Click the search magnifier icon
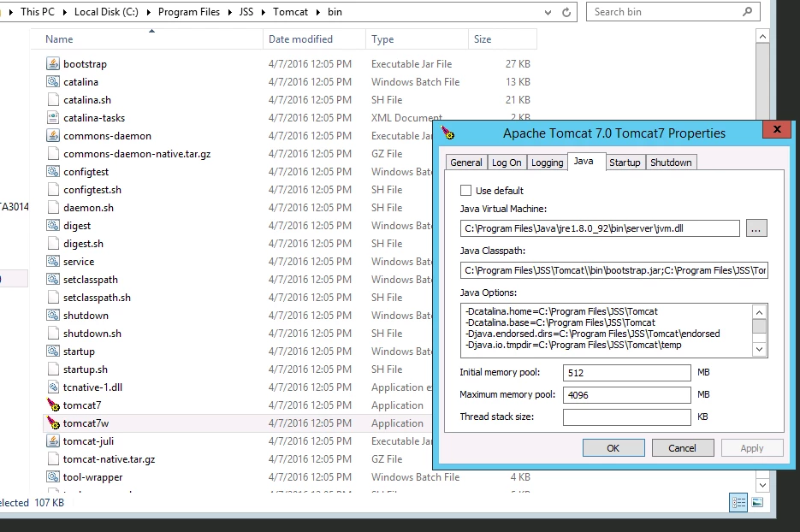800x532 pixels. (x=748, y=12)
